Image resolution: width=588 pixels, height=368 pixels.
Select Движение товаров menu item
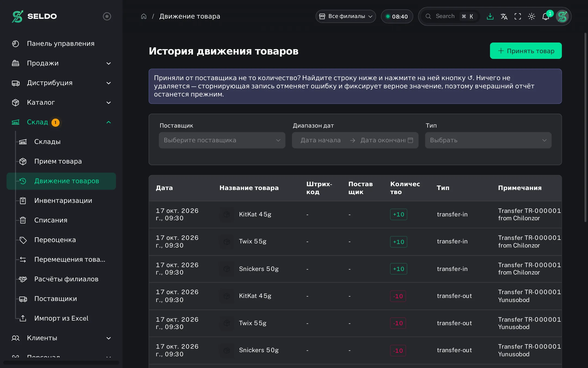[x=61, y=181]
